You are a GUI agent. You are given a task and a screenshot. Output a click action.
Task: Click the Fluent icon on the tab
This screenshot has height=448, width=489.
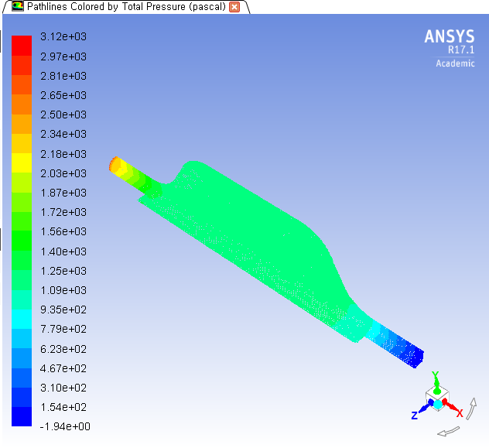(x=18, y=6)
